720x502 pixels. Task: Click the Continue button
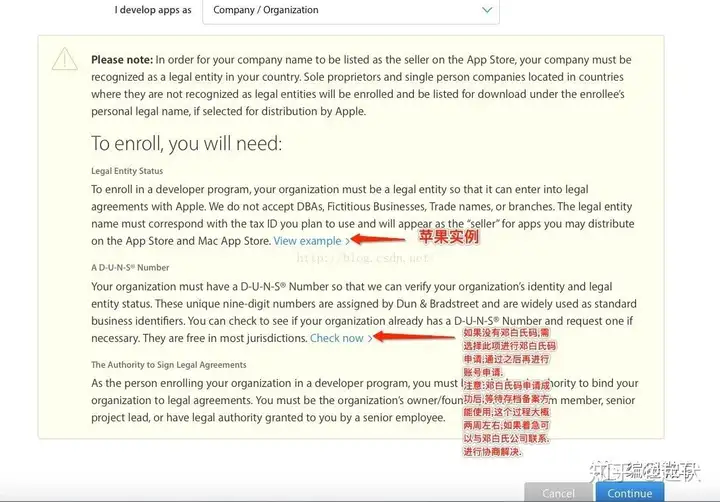coord(630,492)
